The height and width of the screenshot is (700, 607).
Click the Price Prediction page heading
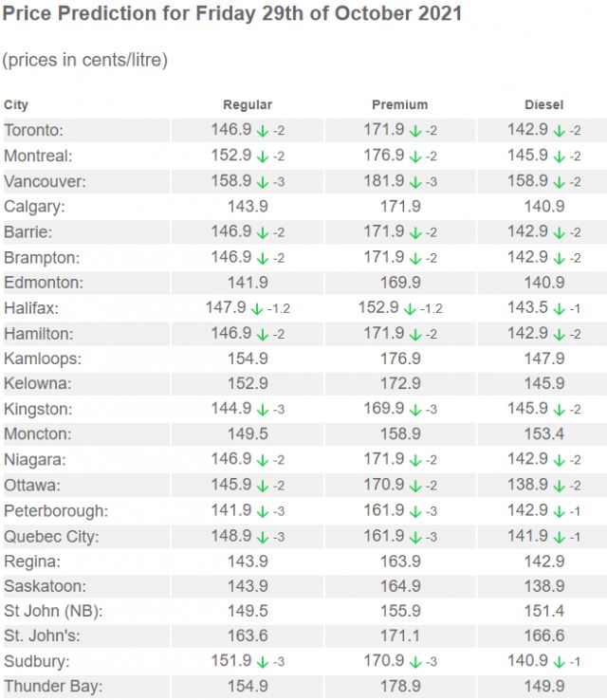(x=233, y=15)
